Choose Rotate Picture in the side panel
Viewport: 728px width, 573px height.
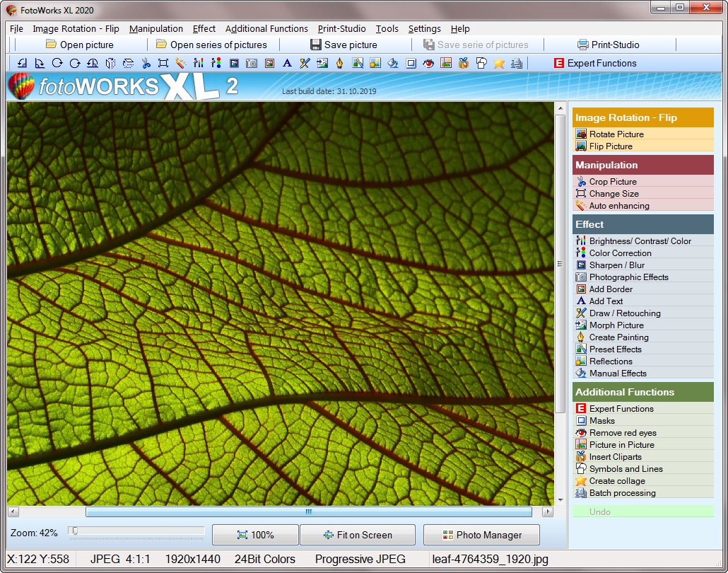click(616, 134)
